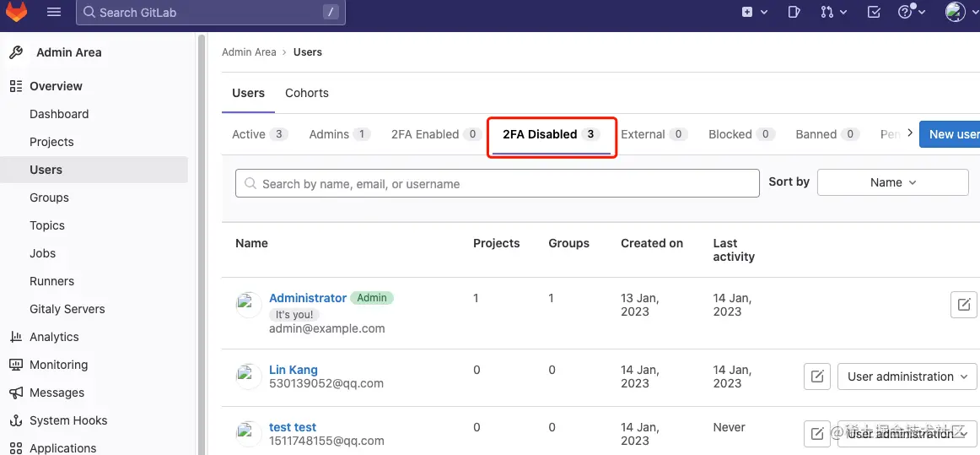Open the To-Do list icon

click(874, 12)
